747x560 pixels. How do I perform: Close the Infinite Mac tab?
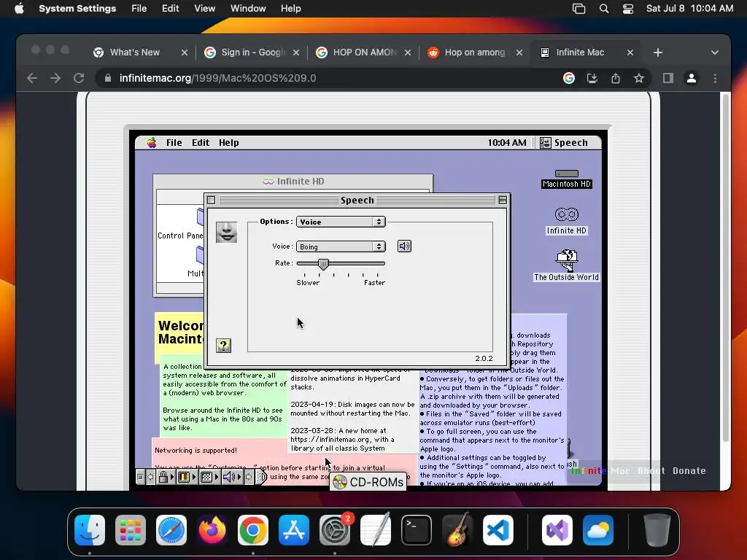[x=630, y=52]
